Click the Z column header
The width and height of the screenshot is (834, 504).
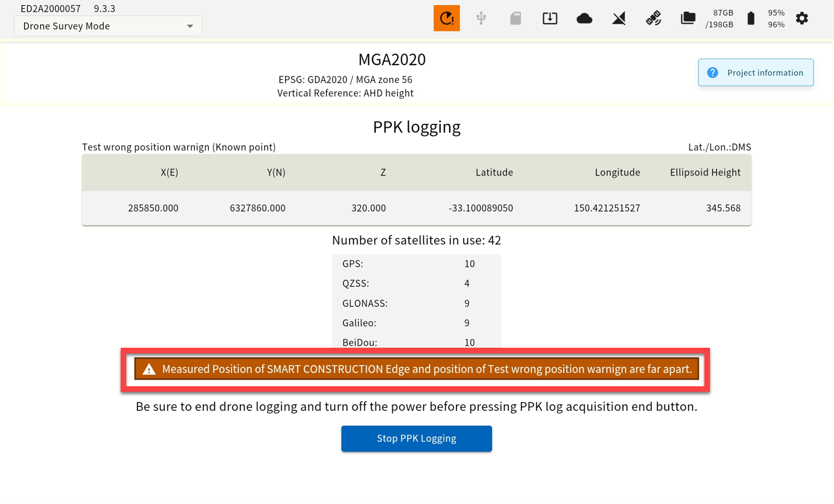[383, 172]
